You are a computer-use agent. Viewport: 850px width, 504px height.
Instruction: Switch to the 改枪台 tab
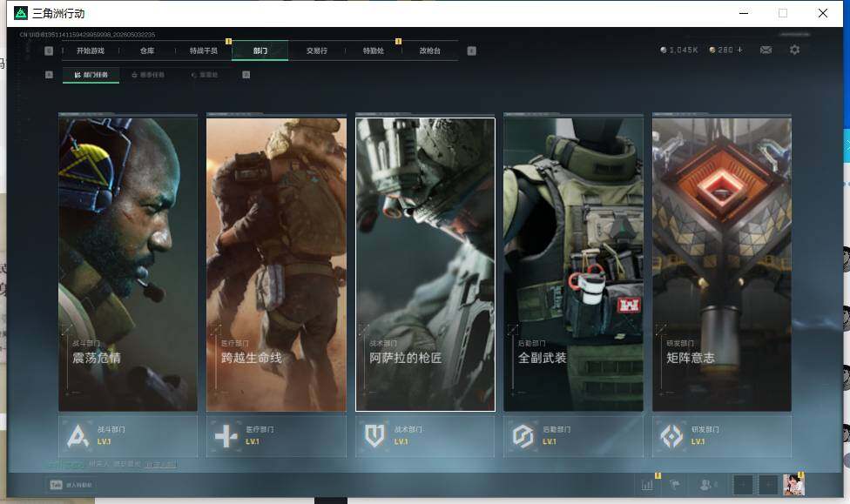[430, 50]
